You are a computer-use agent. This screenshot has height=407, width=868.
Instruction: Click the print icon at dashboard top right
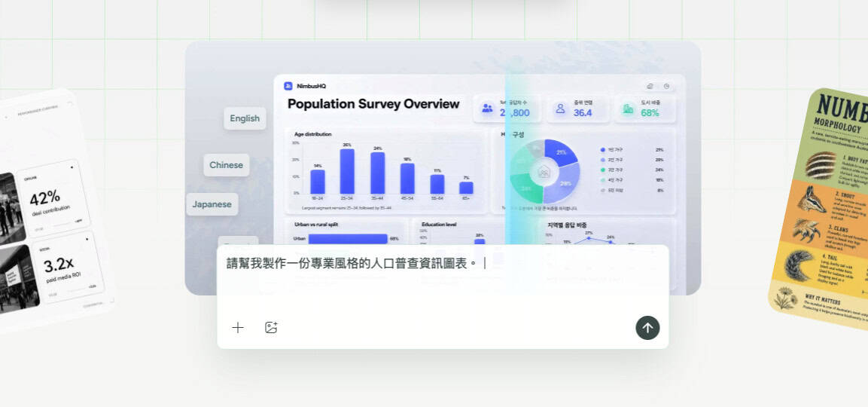[x=650, y=86]
